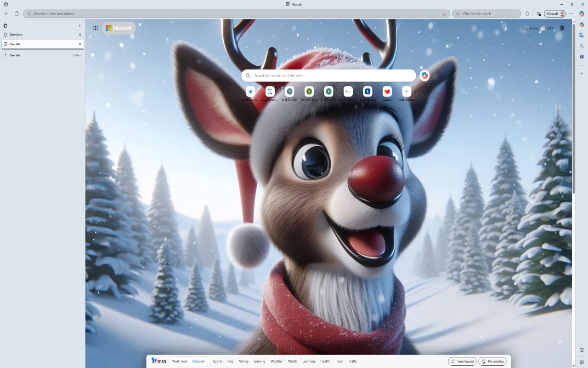
Task: Add this page to favorites star
Action: (444, 14)
